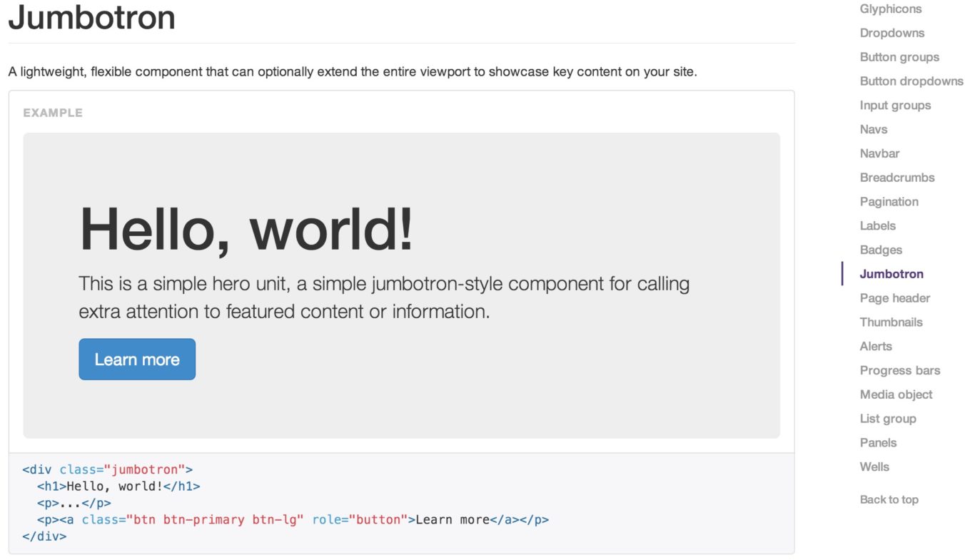Image resolution: width=975 pixels, height=560 pixels.
Task: Click the h1 Hello, world! code line
Action: pyautogui.click(x=118, y=487)
